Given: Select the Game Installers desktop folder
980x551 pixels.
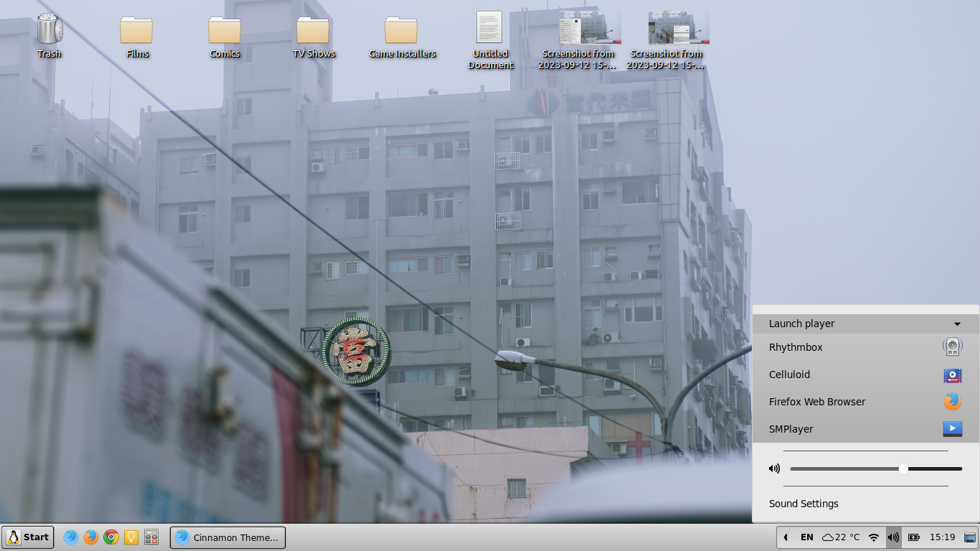Looking at the screenshot, I should click(x=401, y=30).
